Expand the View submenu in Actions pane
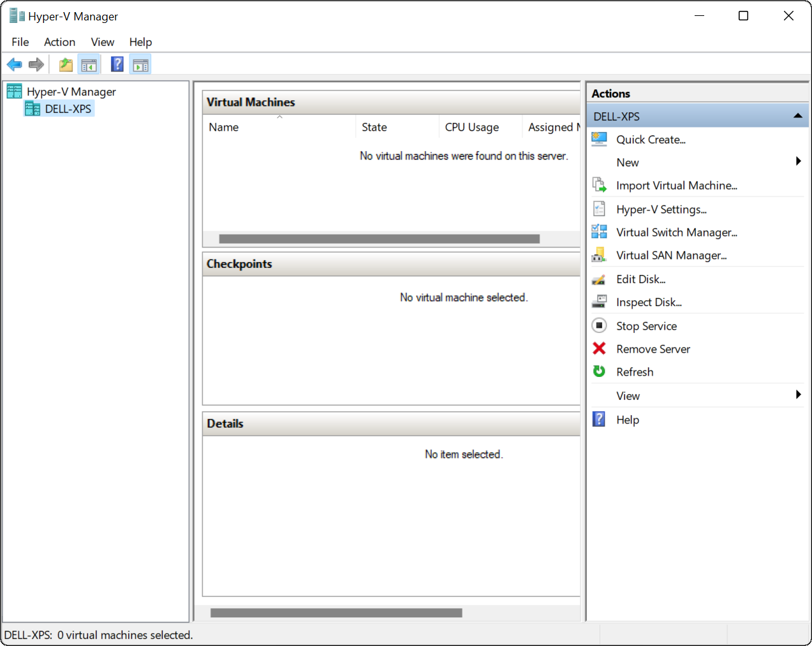Image resolution: width=812 pixels, height=646 pixels. coord(798,395)
